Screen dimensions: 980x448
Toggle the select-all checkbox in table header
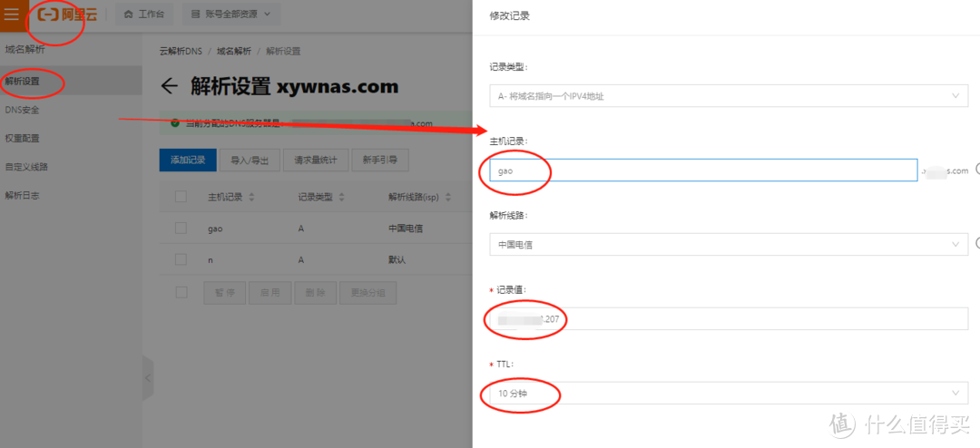click(x=181, y=197)
